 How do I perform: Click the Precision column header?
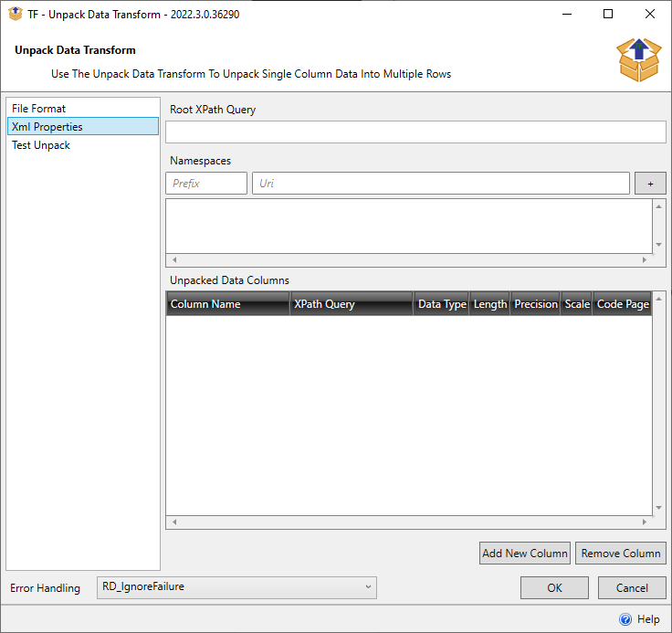click(535, 303)
